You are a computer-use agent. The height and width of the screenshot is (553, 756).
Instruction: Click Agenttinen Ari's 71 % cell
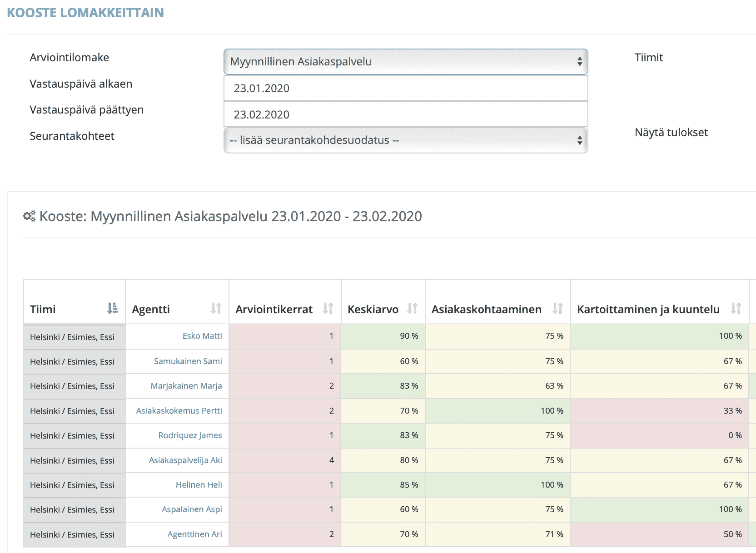[498, 534]
